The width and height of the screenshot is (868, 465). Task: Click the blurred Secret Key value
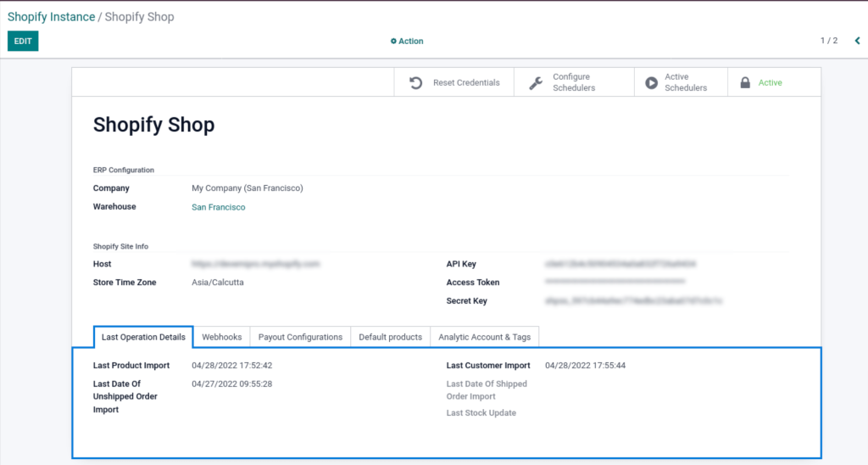tap(633, 301)
